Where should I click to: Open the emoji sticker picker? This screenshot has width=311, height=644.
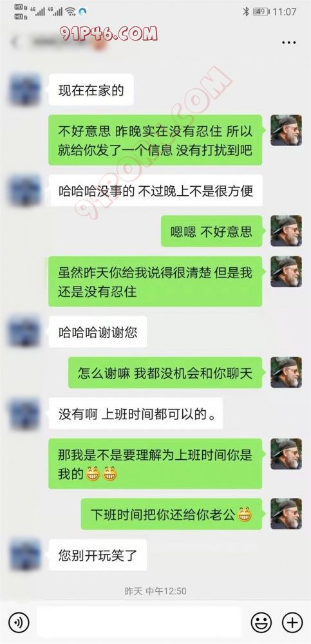(x=261, y=623)
